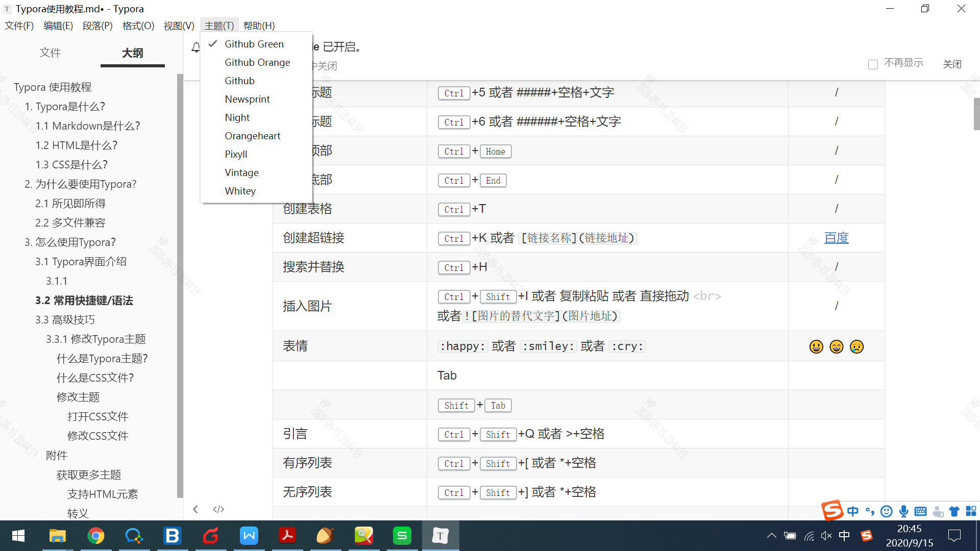Select the Github Orange theme
Viewport: 980px width, 551px height.
coord(256,62)
